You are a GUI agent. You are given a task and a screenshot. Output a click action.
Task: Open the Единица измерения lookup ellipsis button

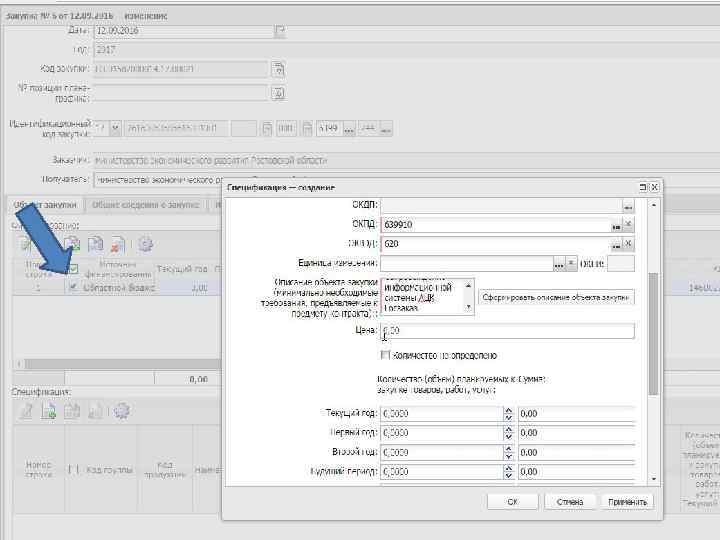(559, 264)
